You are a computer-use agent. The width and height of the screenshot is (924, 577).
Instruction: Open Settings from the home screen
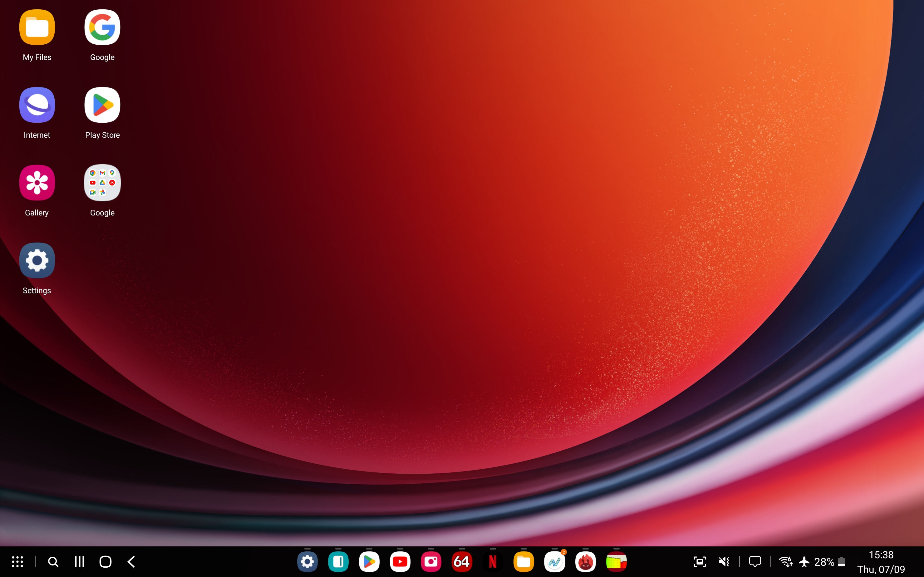[x=37, y=261]
